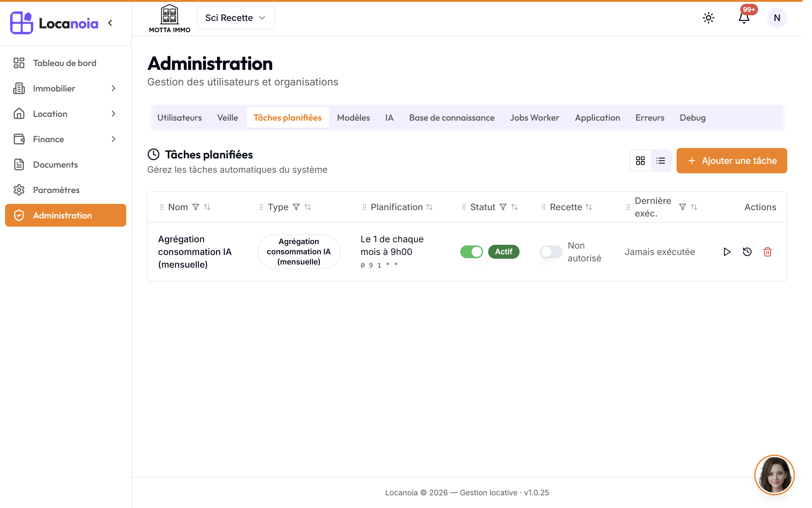Open the Base de connaissance tab
Screen dimensions: 812x508
tap(452, 117)
